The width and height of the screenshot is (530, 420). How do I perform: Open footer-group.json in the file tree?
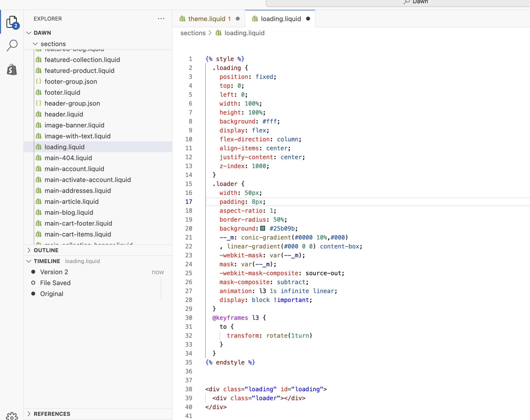pos(71,82)
